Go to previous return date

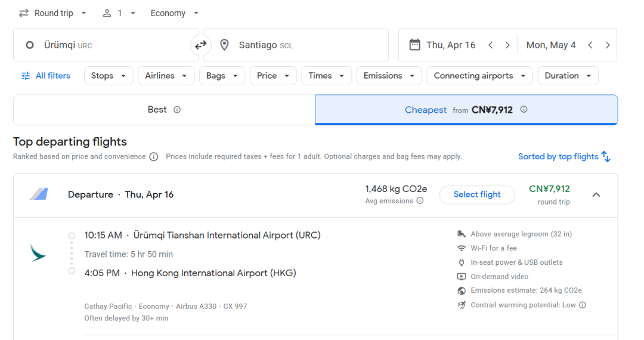(590, 45)
